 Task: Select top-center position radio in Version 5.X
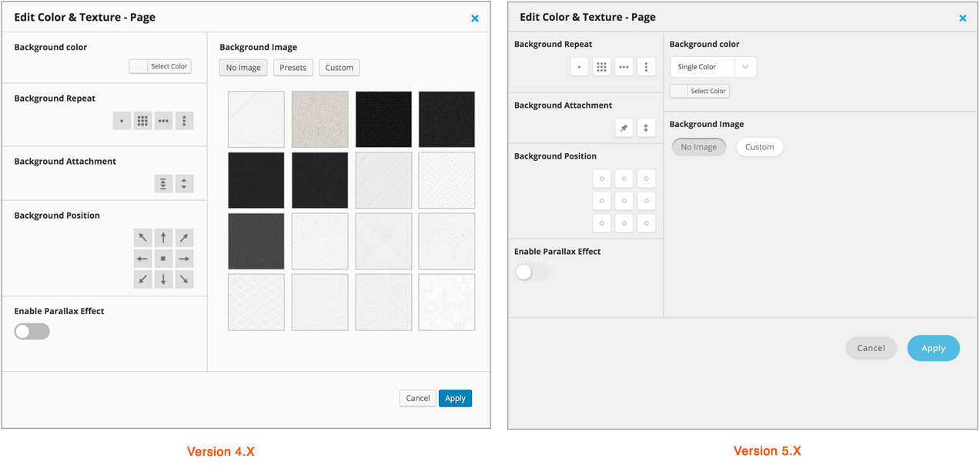(624, 179)
